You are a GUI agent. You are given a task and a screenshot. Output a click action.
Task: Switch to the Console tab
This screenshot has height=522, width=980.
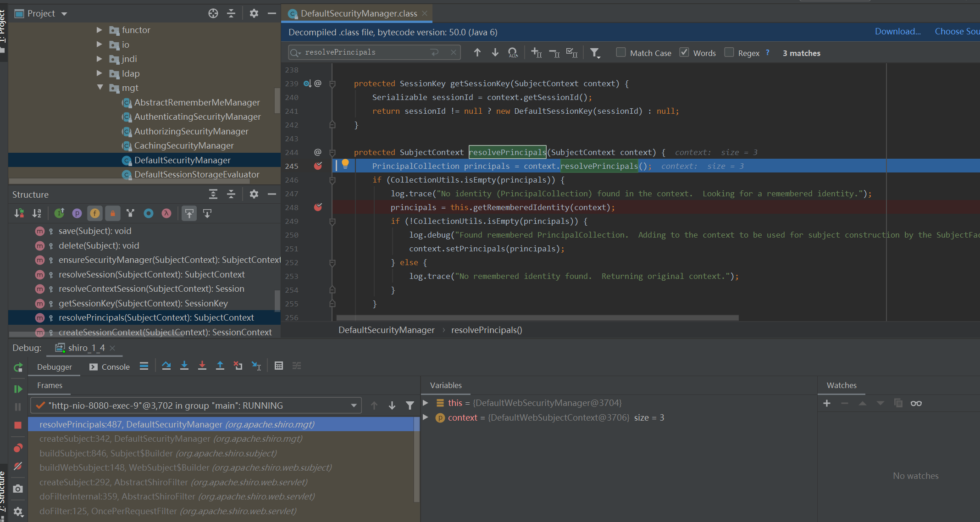pyautogui.click(x=110, y=367)
